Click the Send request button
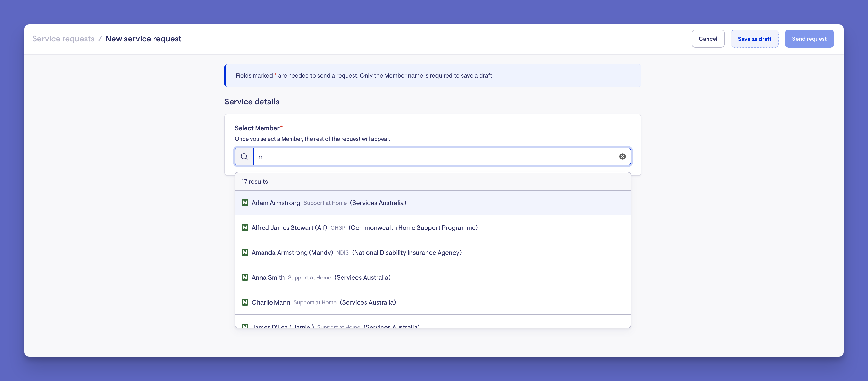The width and height of the screenshot is (868, 381). (809, 39)
